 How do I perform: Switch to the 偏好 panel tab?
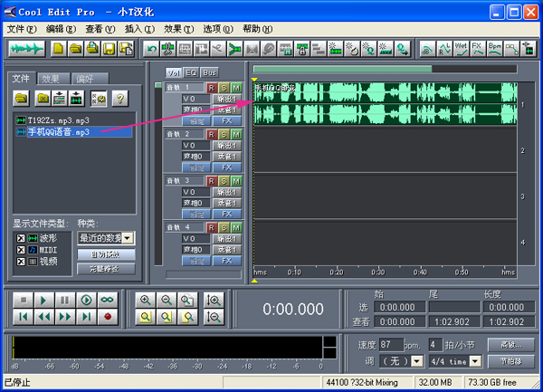tap(90, 79)
